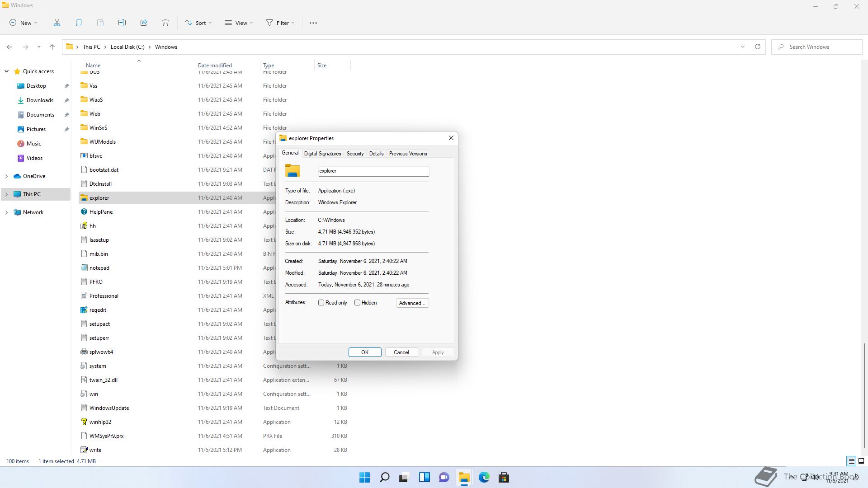Click the Copy icon in toolbar
Image resolution: width=868 pixels, height=488 pixels.
coord(79,23)
